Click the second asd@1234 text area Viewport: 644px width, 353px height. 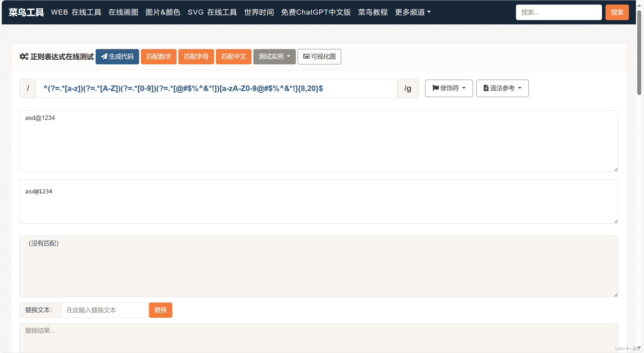319,201
